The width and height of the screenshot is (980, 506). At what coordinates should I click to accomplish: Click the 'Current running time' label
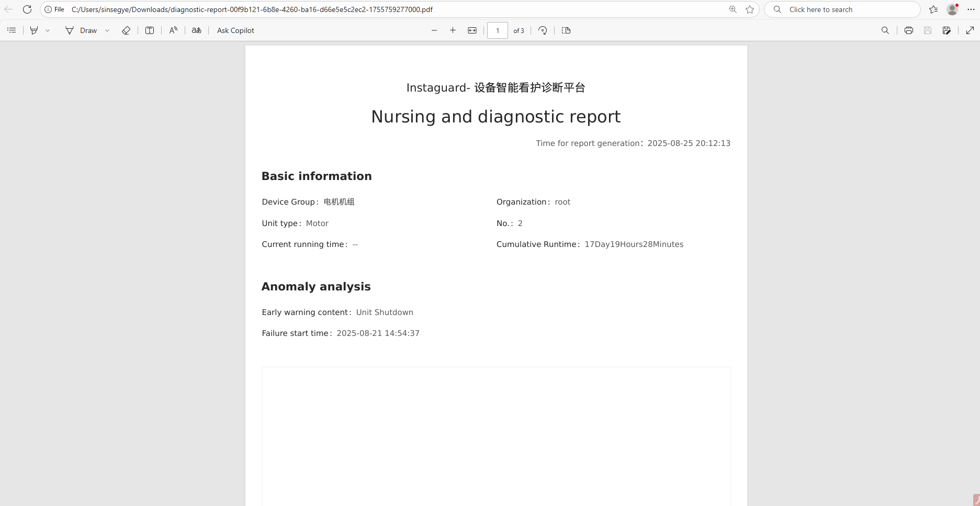point(303,244)
